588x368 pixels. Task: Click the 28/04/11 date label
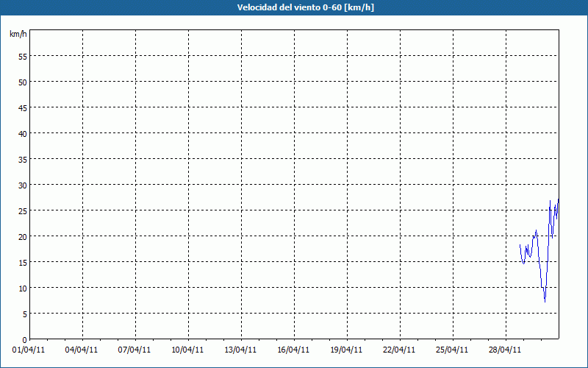pyautogui.click(x=505, y=350)
